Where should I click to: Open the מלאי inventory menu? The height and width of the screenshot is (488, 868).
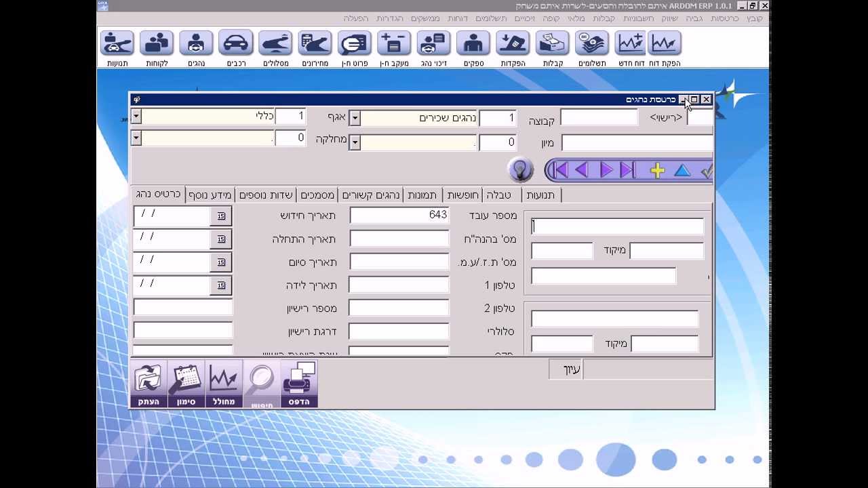click(576, 18)
